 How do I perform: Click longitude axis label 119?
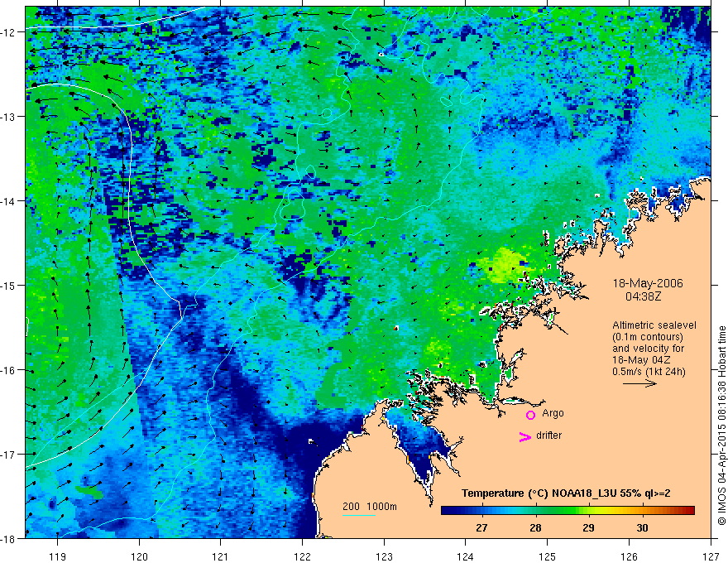click(58, 556)
